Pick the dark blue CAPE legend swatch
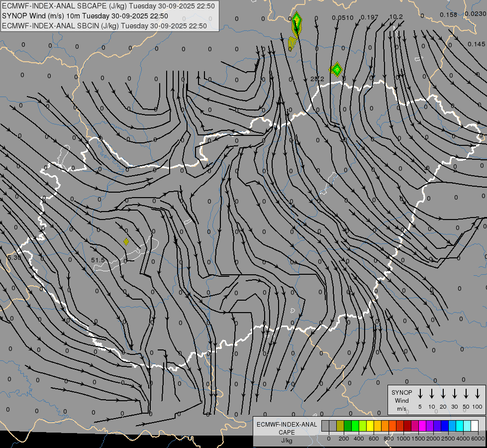 tap(445, 426)
